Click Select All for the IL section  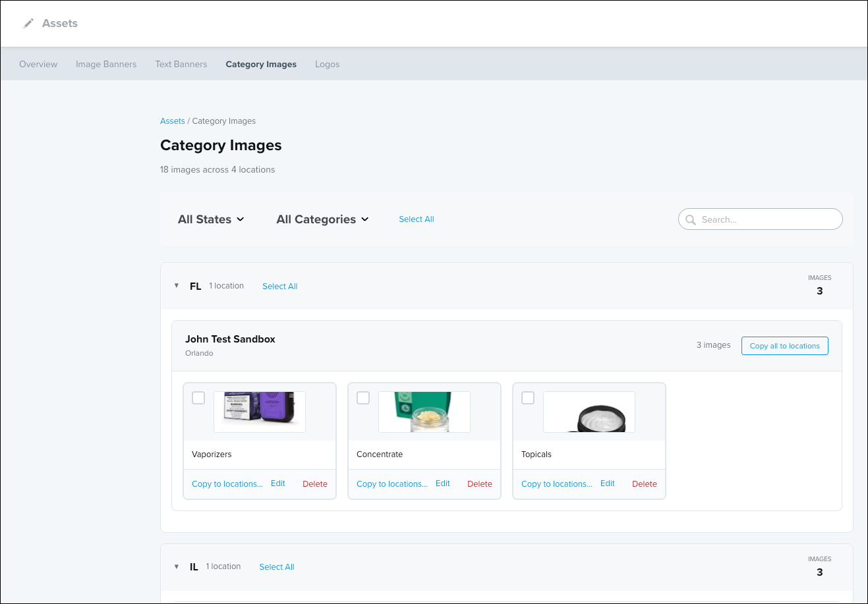click(277, 567)
